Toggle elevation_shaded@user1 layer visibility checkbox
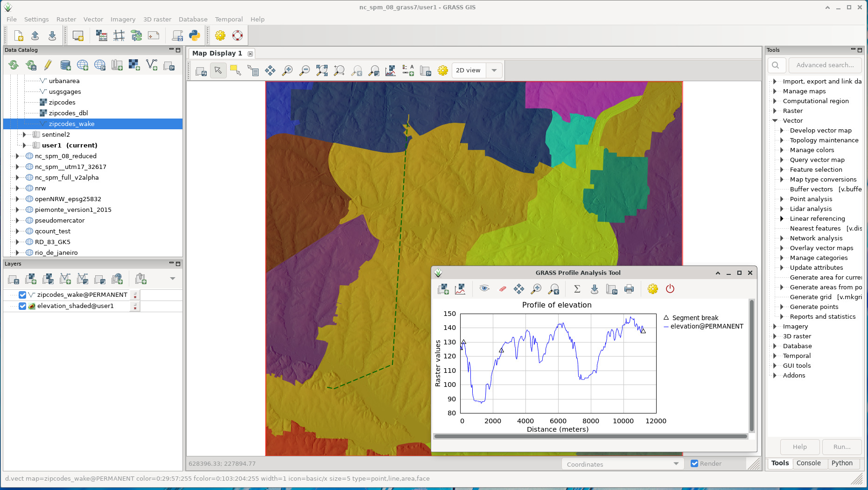The width and height of the screenshot is (868, 490). pyautogui.click(x=22, y=306)
